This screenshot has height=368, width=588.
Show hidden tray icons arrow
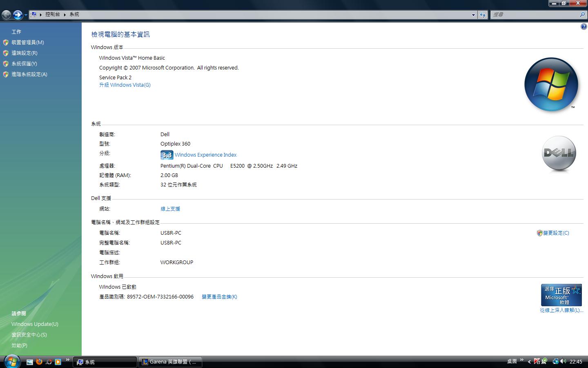(529, 361)
